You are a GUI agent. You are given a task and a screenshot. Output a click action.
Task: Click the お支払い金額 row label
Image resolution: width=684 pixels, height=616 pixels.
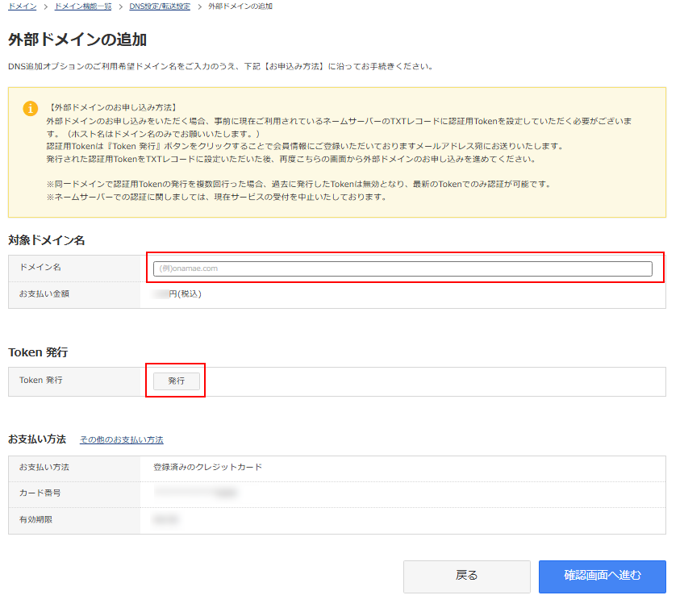point(44,294)
